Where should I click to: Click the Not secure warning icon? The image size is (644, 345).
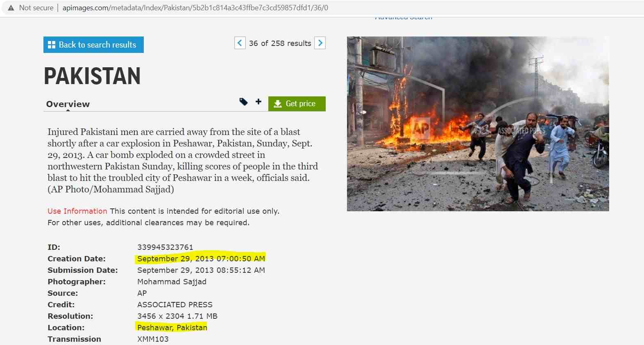coord(11,8)
